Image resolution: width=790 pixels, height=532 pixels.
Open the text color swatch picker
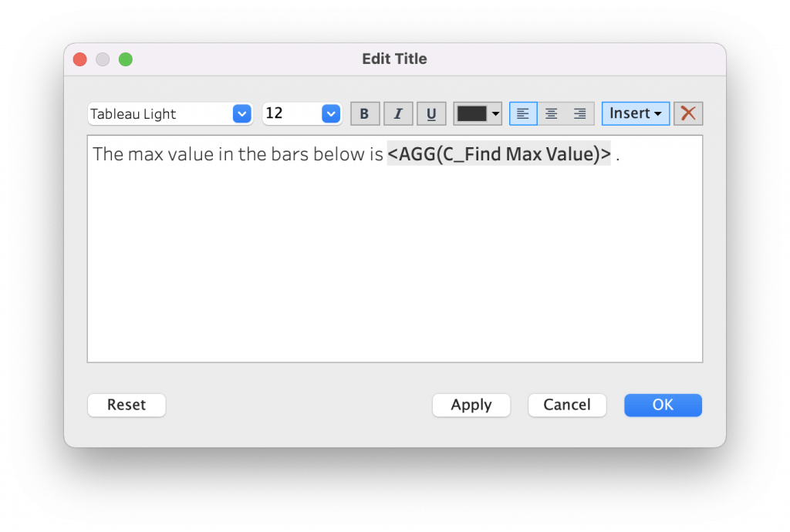tap(471, 114)
